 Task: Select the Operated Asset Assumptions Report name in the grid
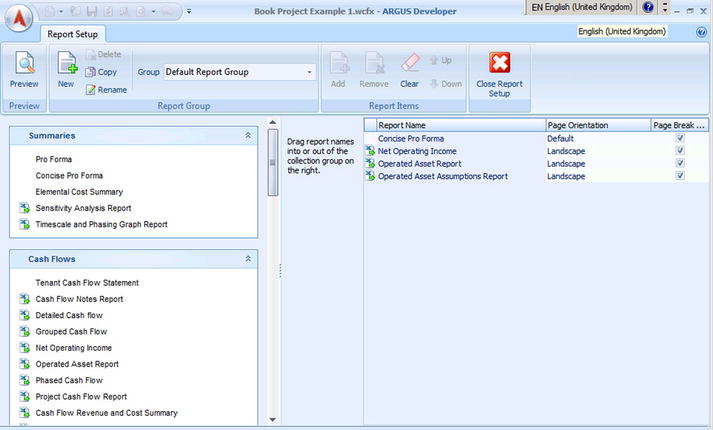[443, 176]
